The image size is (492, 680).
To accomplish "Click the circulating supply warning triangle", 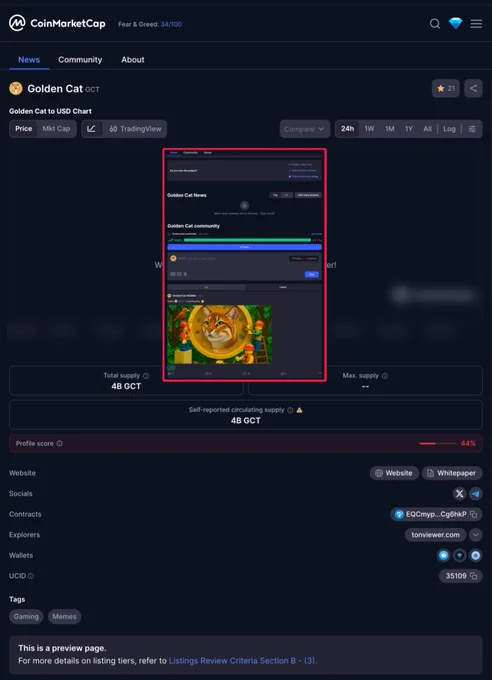I will coord(299,410).
